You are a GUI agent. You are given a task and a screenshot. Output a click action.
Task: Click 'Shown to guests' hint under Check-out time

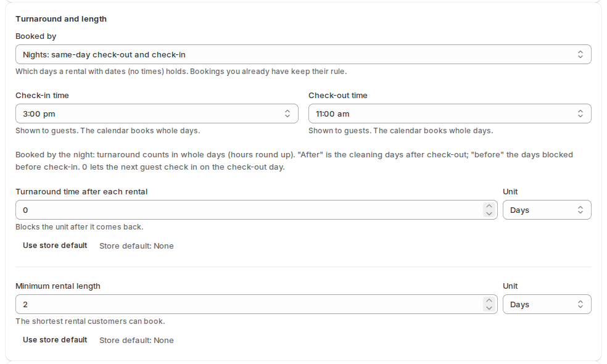(401, 131)
